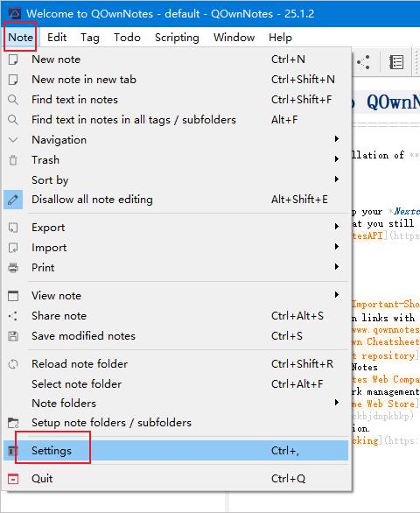Expand the Navigation submenu
The height and width of the screenshot is (513, 420).
(176, 140)
